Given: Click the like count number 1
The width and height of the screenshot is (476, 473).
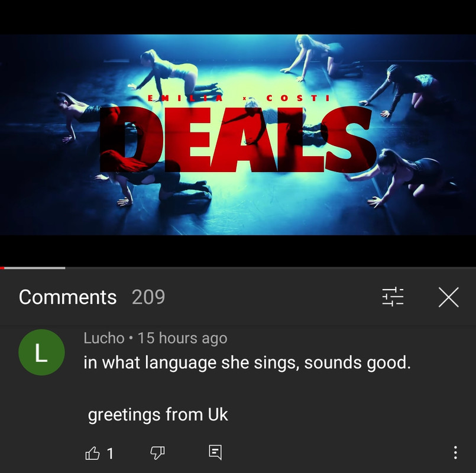Looking at the screenshot, I should (x=110, y=453).
